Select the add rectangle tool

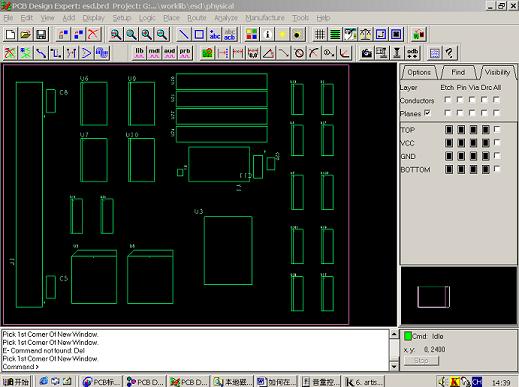click(x=199, y=34)
